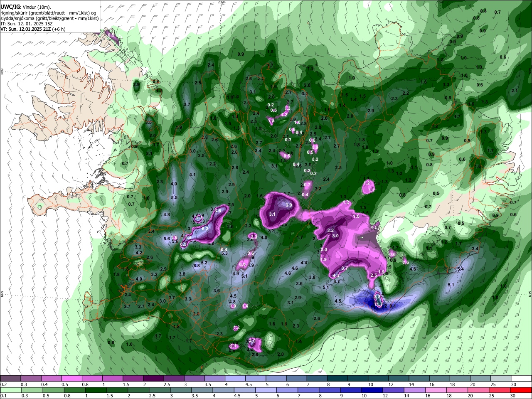The height and width of the screenshot is (399, 532).
Task: Select the bright magenta 0.5 snow legend swatch
Action: coord(71,378)
